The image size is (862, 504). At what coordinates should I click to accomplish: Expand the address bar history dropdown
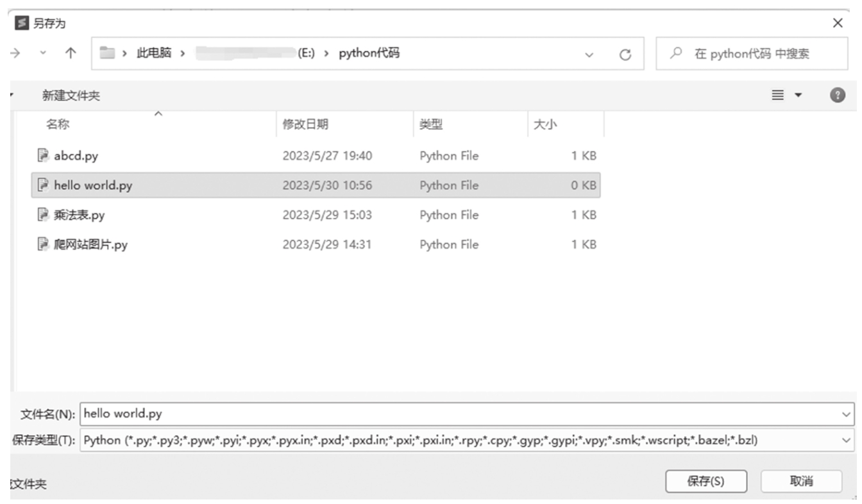click(x=589, y=55)
